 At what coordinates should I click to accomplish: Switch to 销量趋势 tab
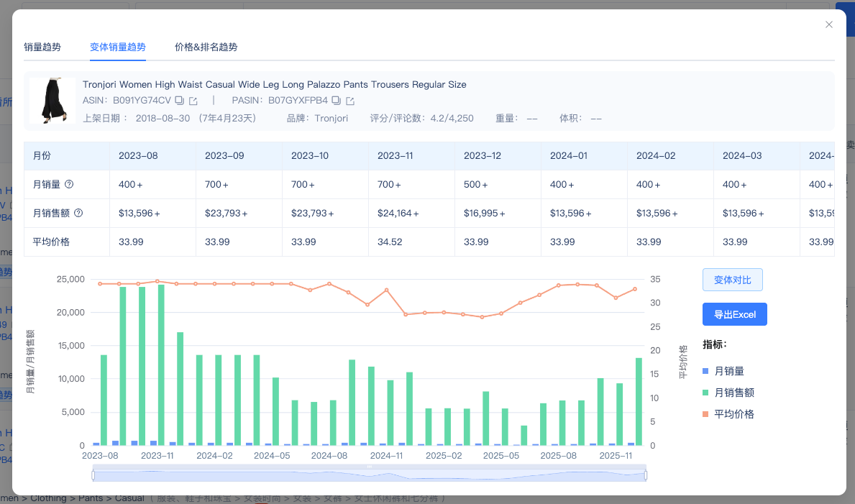coord(42,47)
